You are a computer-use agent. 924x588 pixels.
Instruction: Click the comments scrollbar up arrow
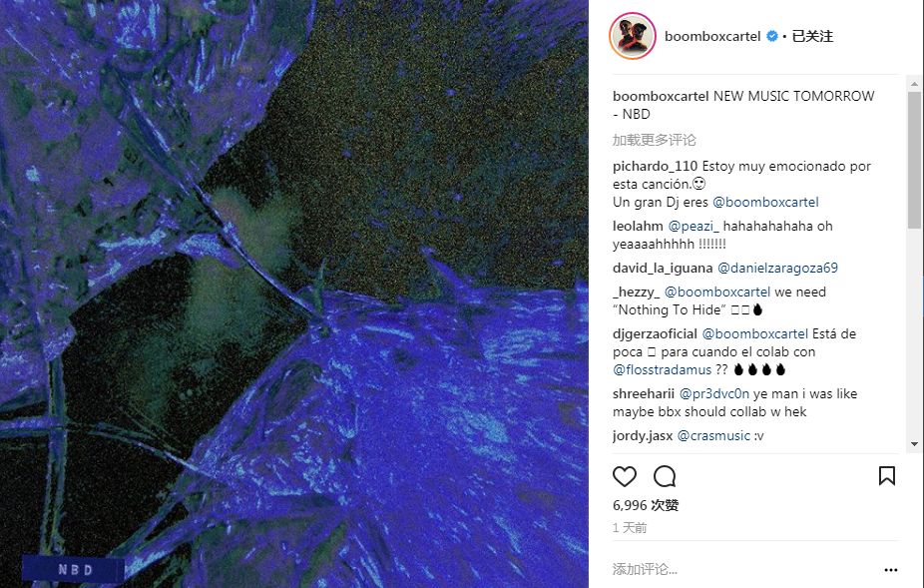[914, 84]
